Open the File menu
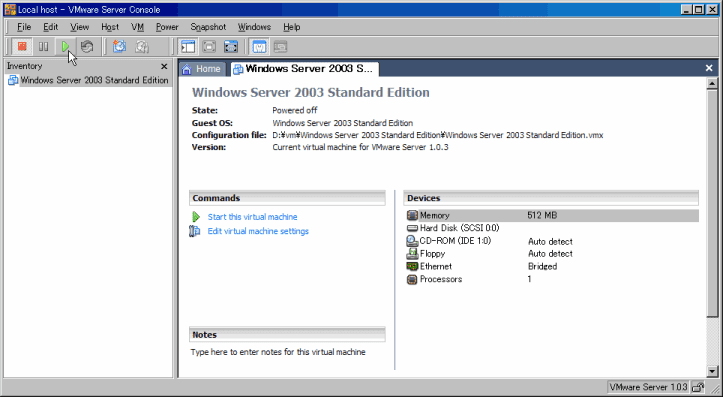Image resolution: width=723 pixels, height=397 pixels. [24, 27]
